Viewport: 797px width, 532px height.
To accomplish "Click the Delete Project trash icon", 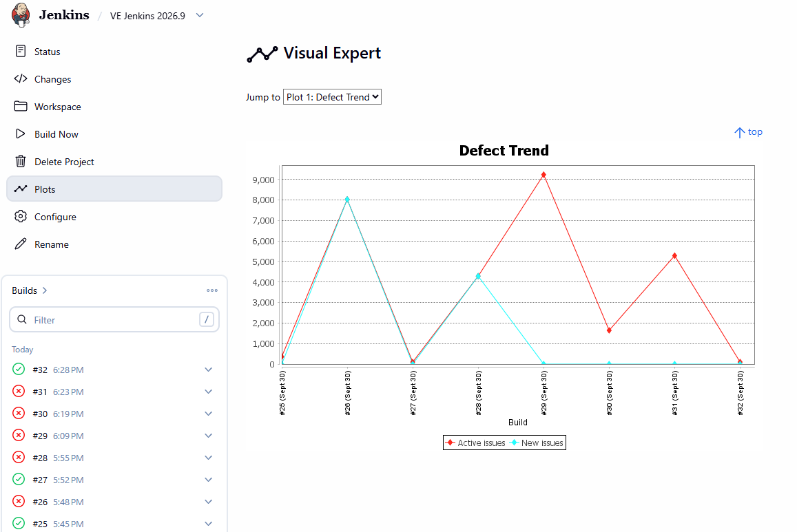I will [x=21, y=162].
